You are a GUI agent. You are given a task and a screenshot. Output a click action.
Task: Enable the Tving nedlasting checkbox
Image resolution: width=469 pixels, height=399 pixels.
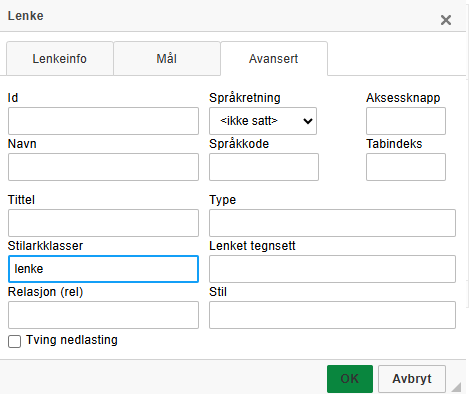pyautogui.click(x=14, y=341)
